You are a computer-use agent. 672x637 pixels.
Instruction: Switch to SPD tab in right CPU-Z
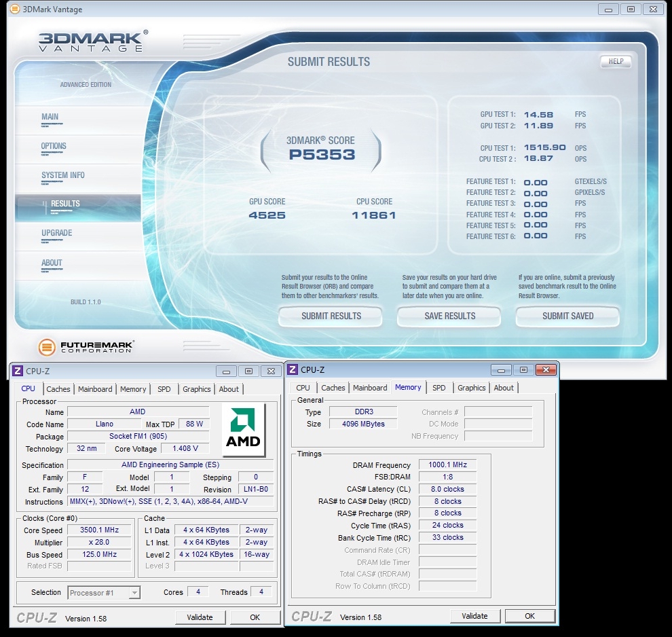tap(439, 388)
